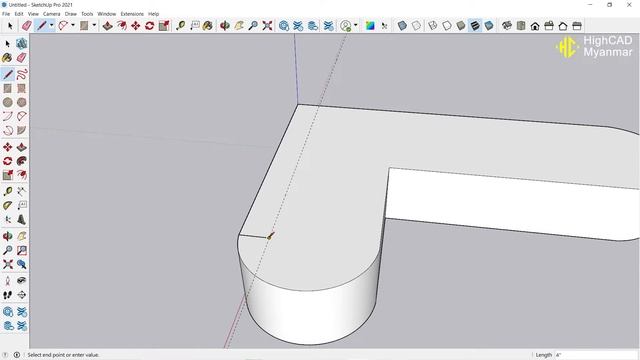Open 3D Warehouse from the top toolbar
Screen dimensions: 640x360
[284, 26]
